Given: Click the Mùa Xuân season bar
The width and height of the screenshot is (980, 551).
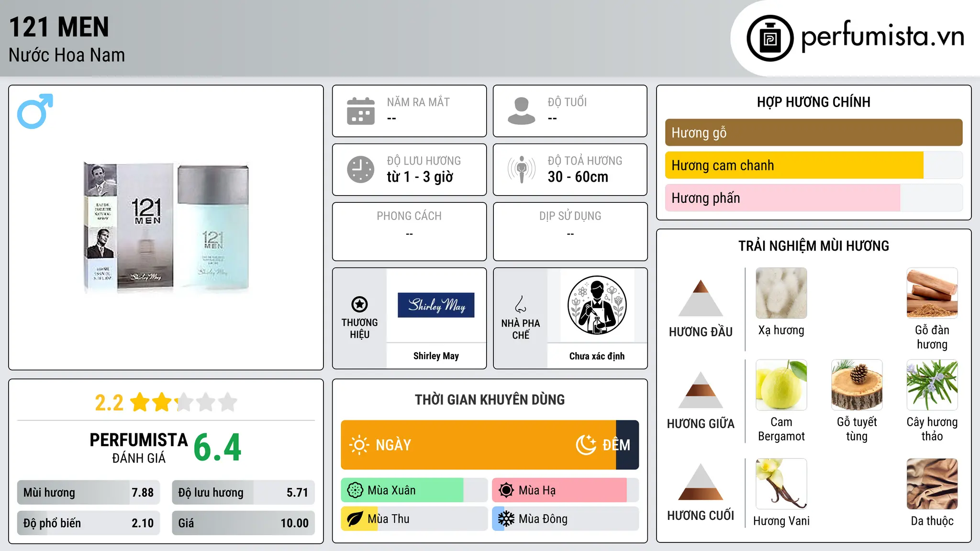Looking at the screenshot, I should 414,490.
